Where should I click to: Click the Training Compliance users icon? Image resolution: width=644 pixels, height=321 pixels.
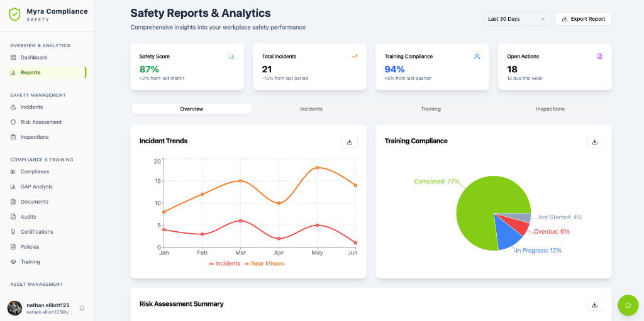coord(477,57)
